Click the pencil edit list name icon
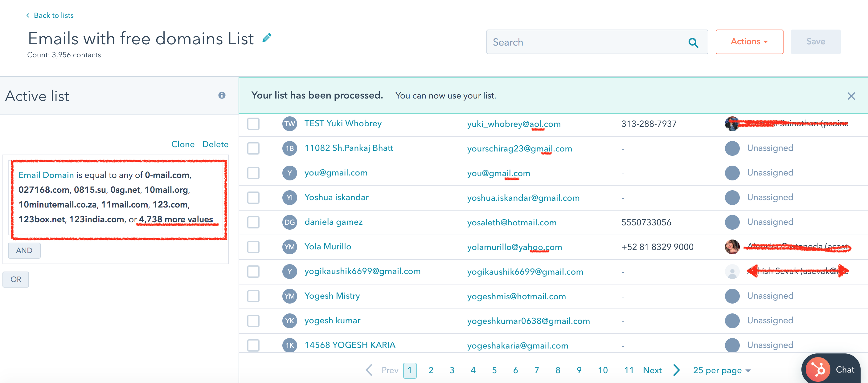 tap(267, 38)
